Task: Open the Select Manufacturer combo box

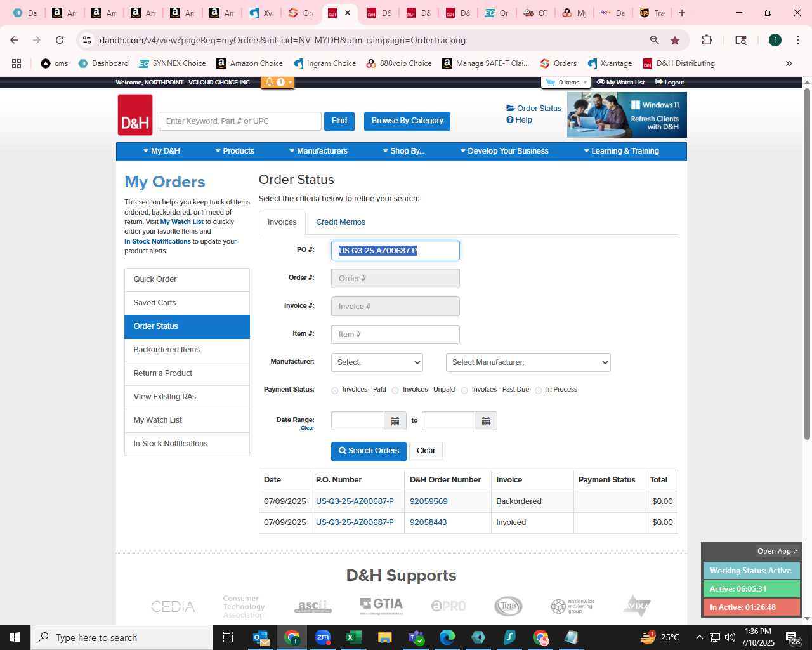Action: [x=528, y=362]
